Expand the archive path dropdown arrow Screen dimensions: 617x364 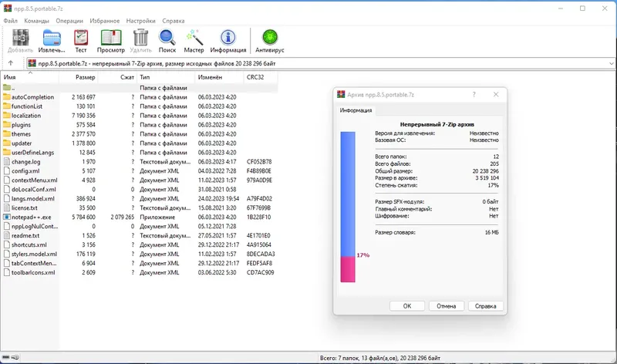point(611,63)
